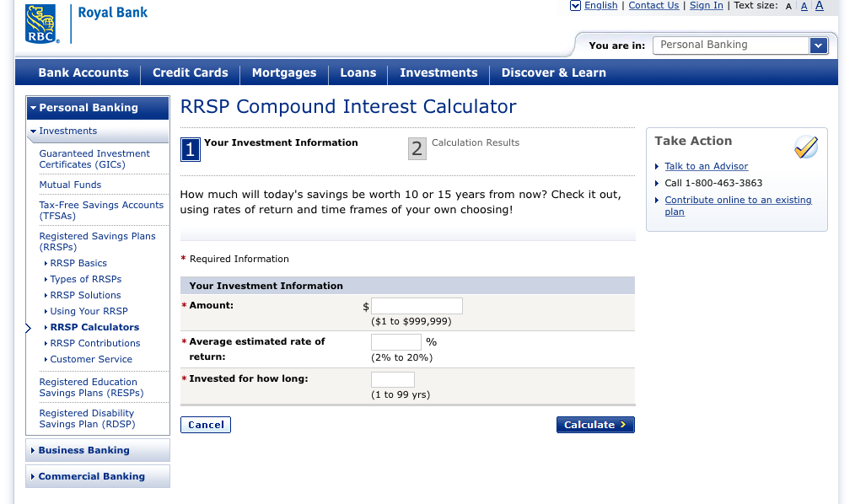Open the RRSP Basics link
855x504 pixels.
78,263
